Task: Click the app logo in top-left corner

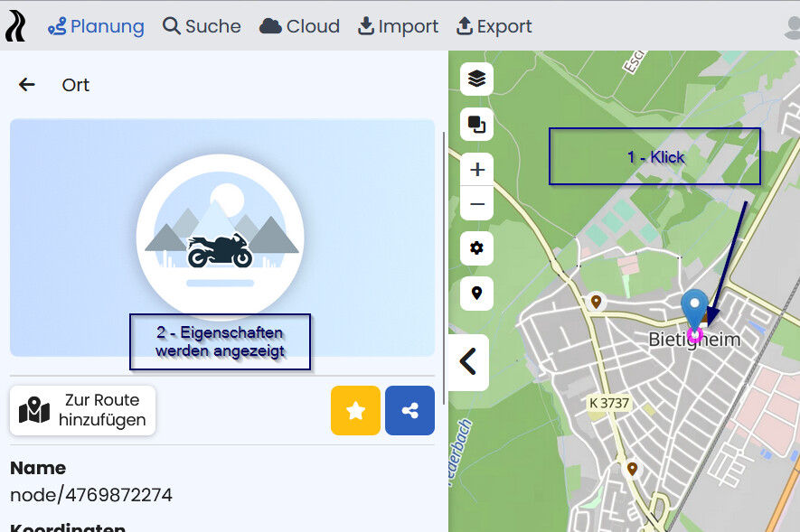Action: 15,26
